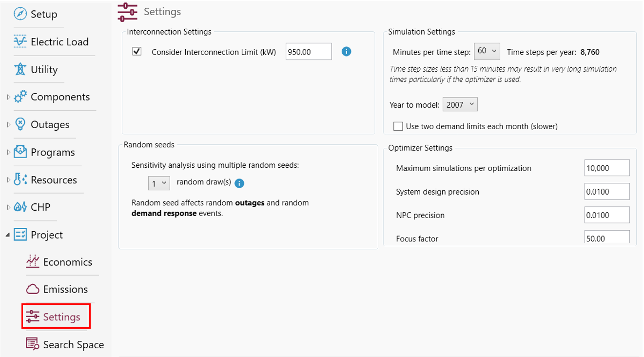
Task: Open Electric Load via its waveform icon
Action: [x=20, y=42]
